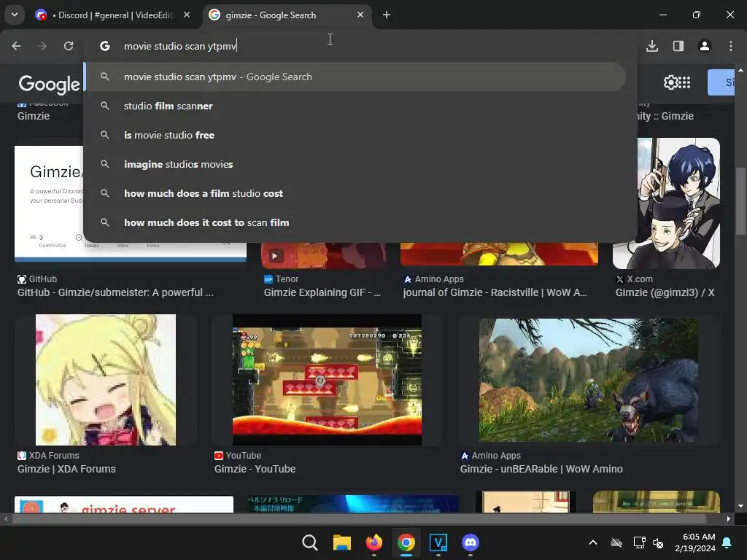This screenshot has width=747, height=560.
Task: Open File Explorer from the taskbar
Action: 341,542
